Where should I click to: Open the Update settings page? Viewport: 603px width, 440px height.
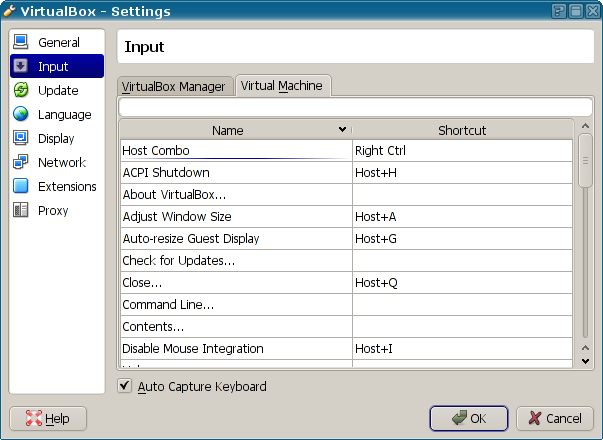[x=57, y=90]
